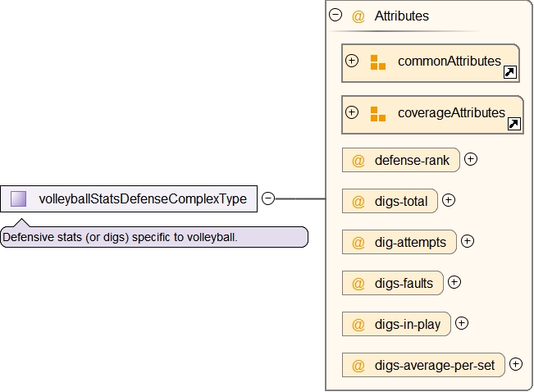Image resolution: width=534 pixels, height=392 pixels.
Task: Click the orange commonAttributes group icon
Action: tap(377, 62)
